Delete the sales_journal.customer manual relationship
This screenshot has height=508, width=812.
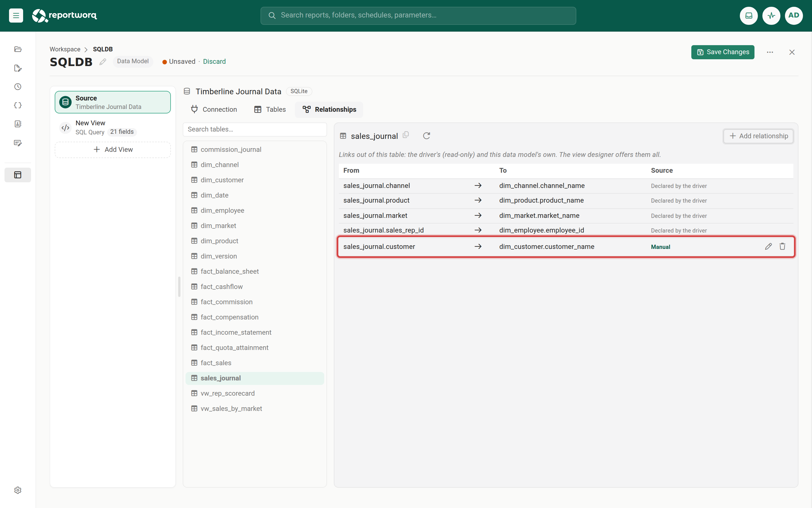pos(782,246)
